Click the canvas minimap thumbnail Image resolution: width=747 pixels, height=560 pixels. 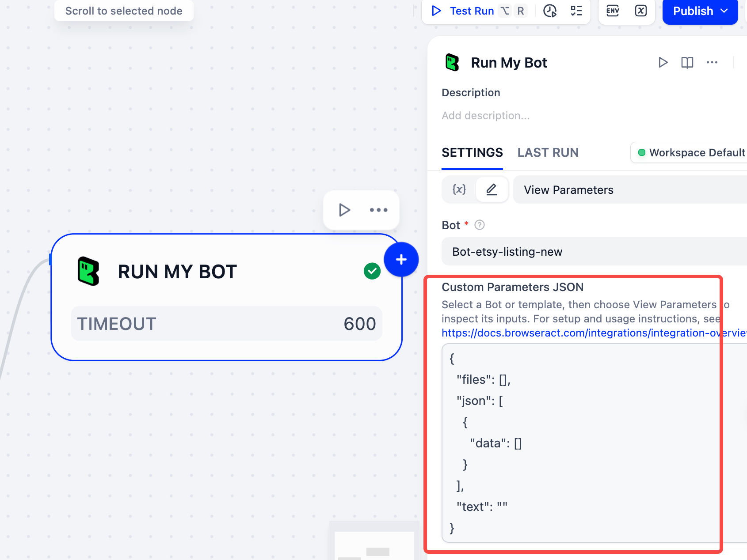click(x=374, y=541)
